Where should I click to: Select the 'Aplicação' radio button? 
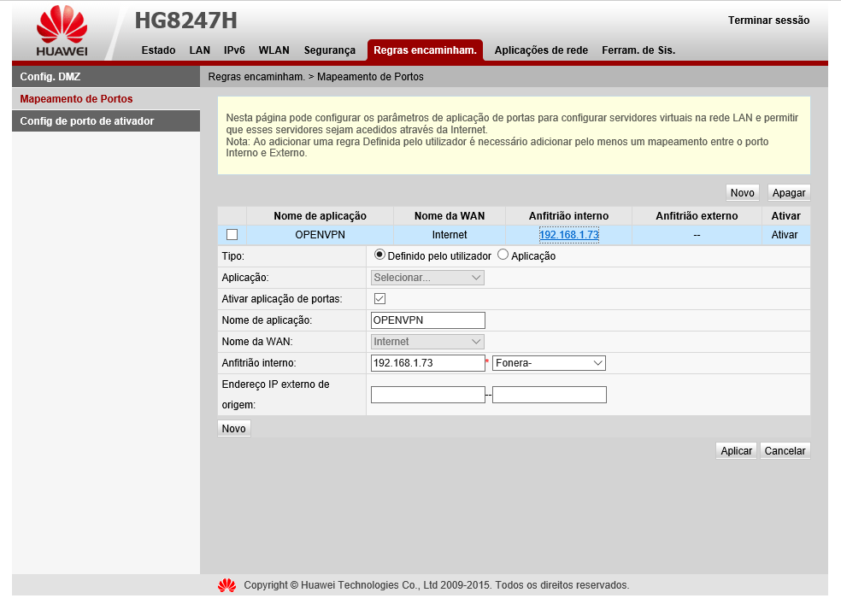[x=503, y=255]
